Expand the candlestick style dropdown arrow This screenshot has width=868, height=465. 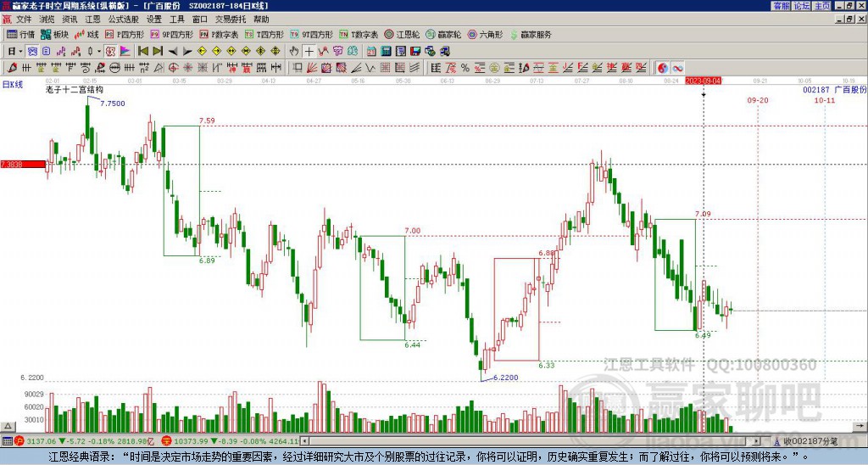(99, 52)
